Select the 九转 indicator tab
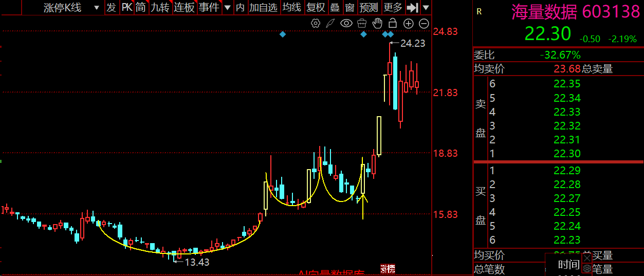The image size is (644, 276). click(x=160, y=7)
